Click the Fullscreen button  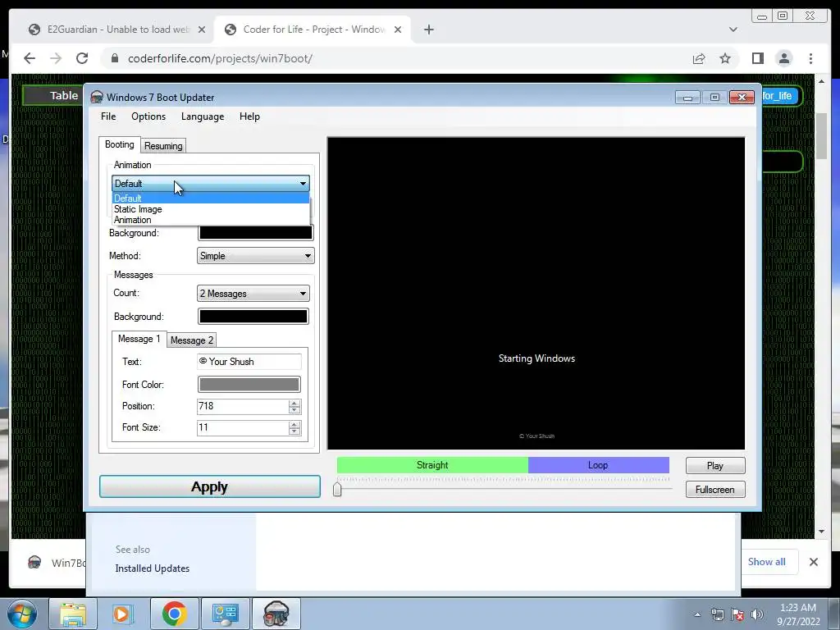(715, 490)
